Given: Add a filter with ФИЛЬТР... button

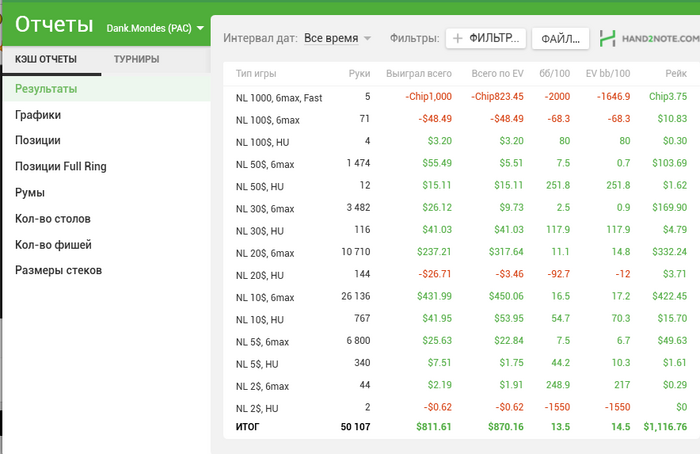Looking at the screenshot, I should pos(486,38).
